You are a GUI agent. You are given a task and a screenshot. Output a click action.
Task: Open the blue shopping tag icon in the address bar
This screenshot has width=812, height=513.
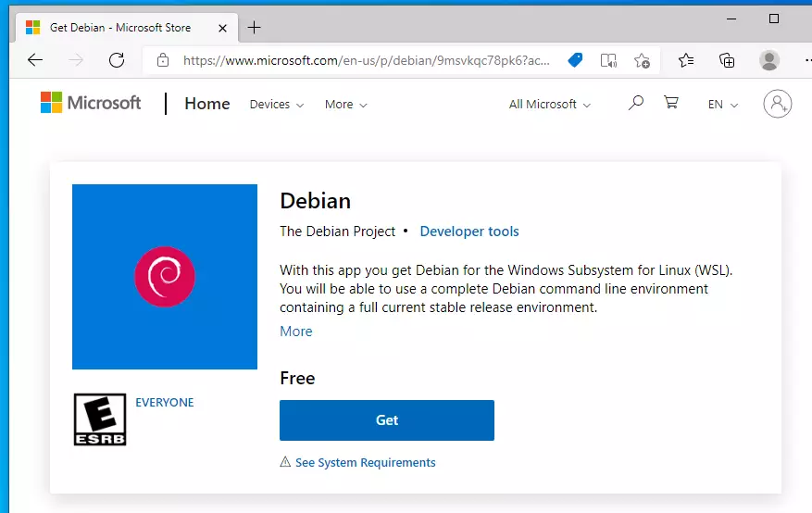click(575, 60)
